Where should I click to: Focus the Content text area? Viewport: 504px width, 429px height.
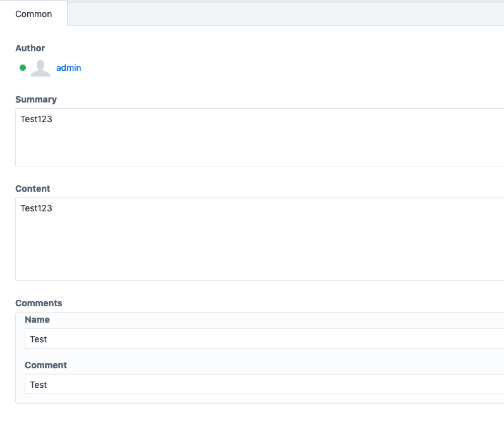(260, 239)
